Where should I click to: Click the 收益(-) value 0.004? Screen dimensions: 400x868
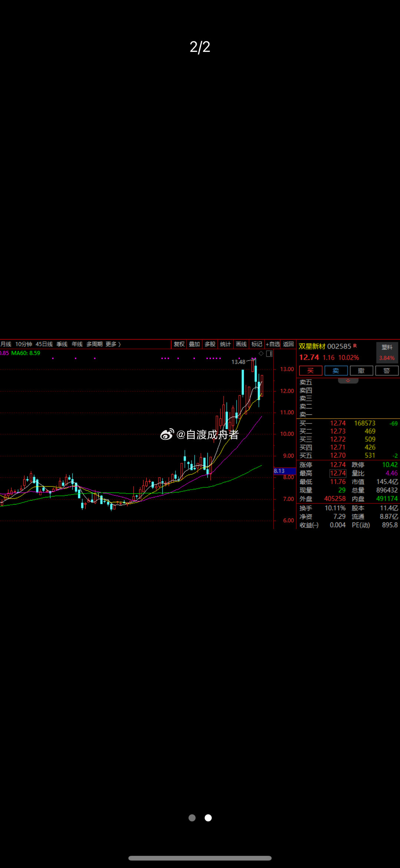pos(337,525)
